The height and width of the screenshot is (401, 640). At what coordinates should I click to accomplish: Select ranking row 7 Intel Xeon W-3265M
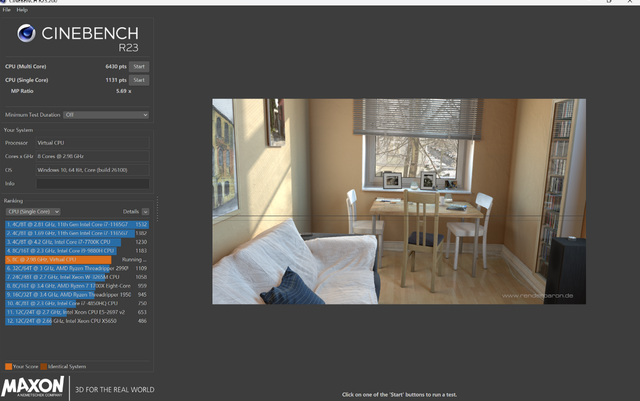click(77, 277)
